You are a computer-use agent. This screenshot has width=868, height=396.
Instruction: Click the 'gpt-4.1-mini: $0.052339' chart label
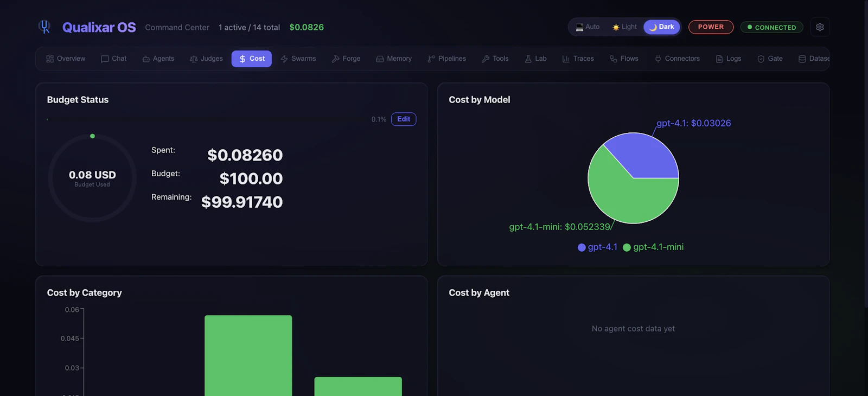point(560,227)
